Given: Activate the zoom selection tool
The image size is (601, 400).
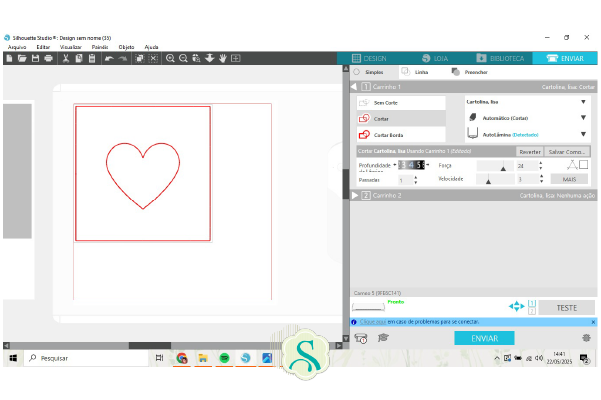Looking at the screenshot, I should (x=196, y=58).
